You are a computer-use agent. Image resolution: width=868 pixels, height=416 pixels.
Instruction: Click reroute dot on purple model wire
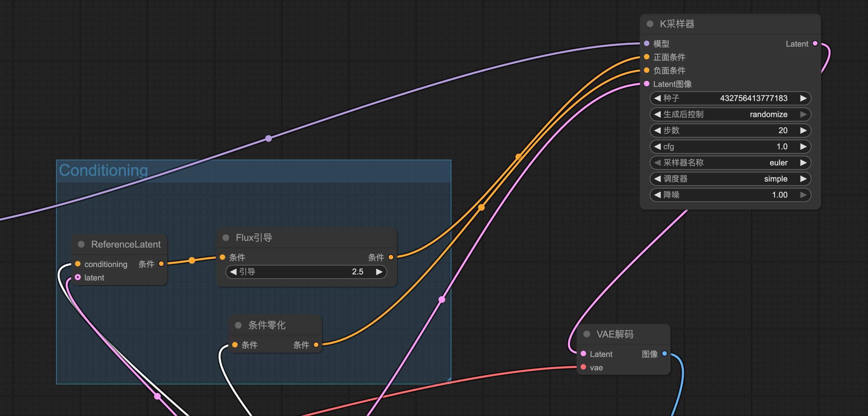(269, 139)
